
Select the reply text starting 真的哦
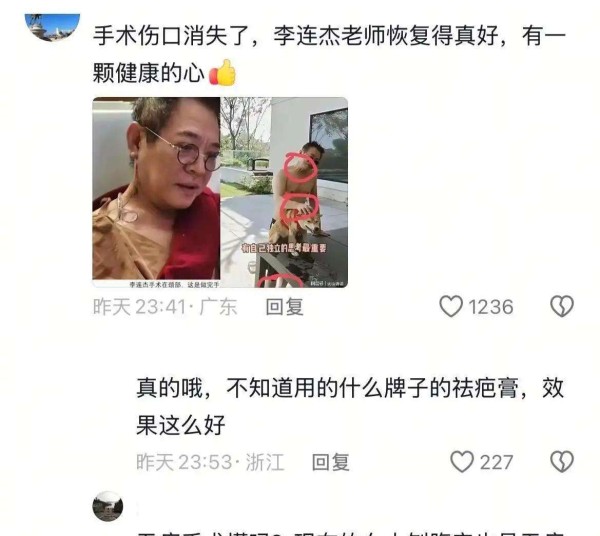tap(350, 406)
